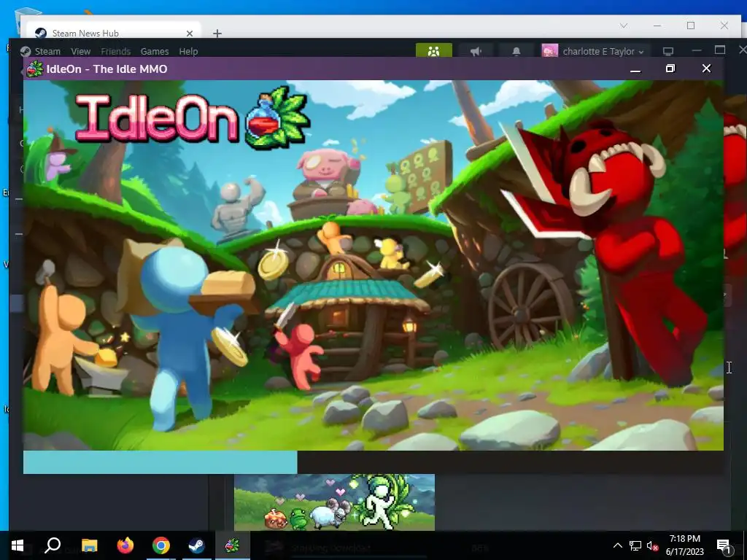Image resolution: width=747 pixels, height=560 pixels.
Task: Open the View menu in Steam
Action: click(x=80, y=52)
